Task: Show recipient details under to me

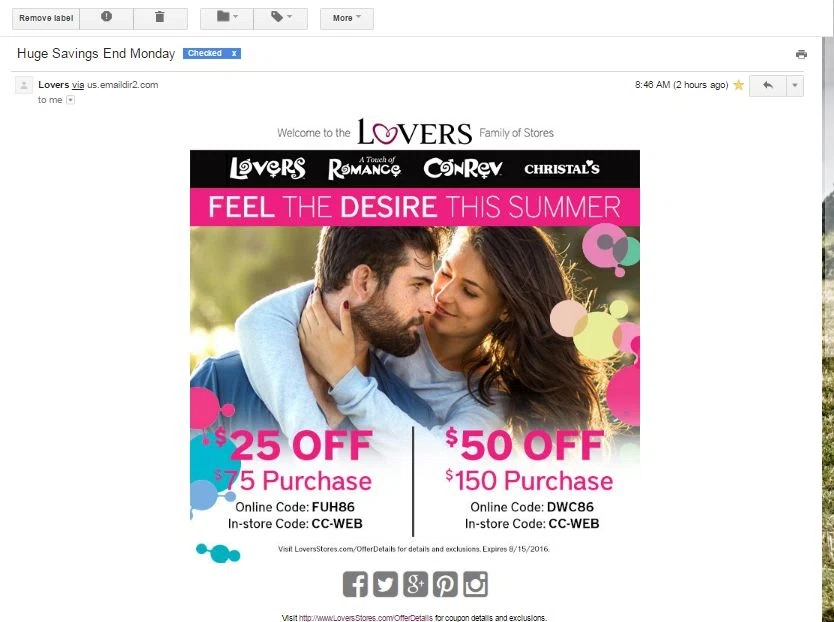Action: pos(70,100)
